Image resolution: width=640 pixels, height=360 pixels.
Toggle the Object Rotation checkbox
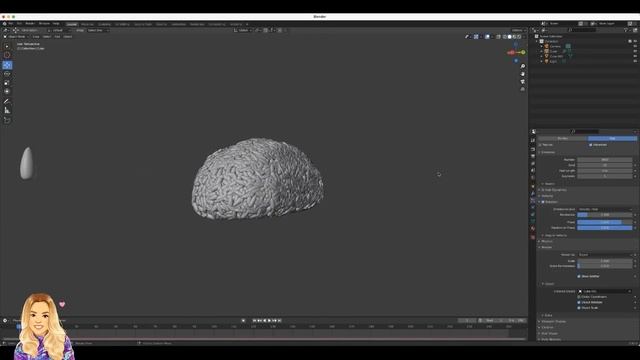(x=579, y=302)
